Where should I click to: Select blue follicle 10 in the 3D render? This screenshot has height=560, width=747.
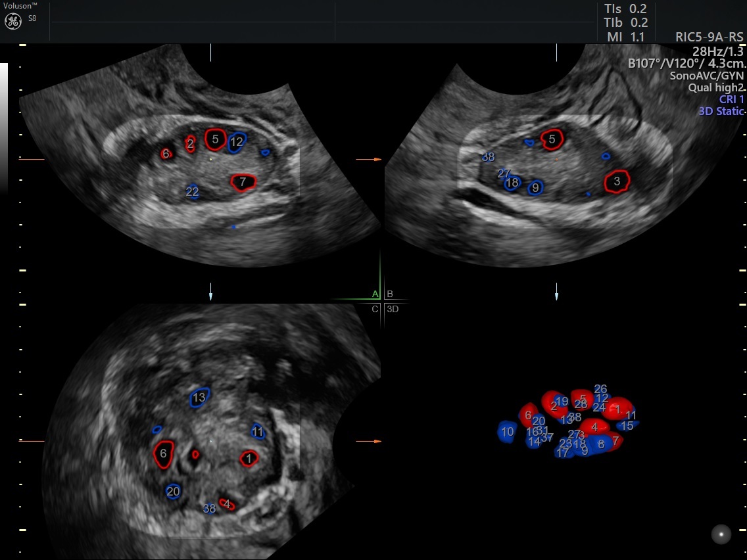point(507,432)
